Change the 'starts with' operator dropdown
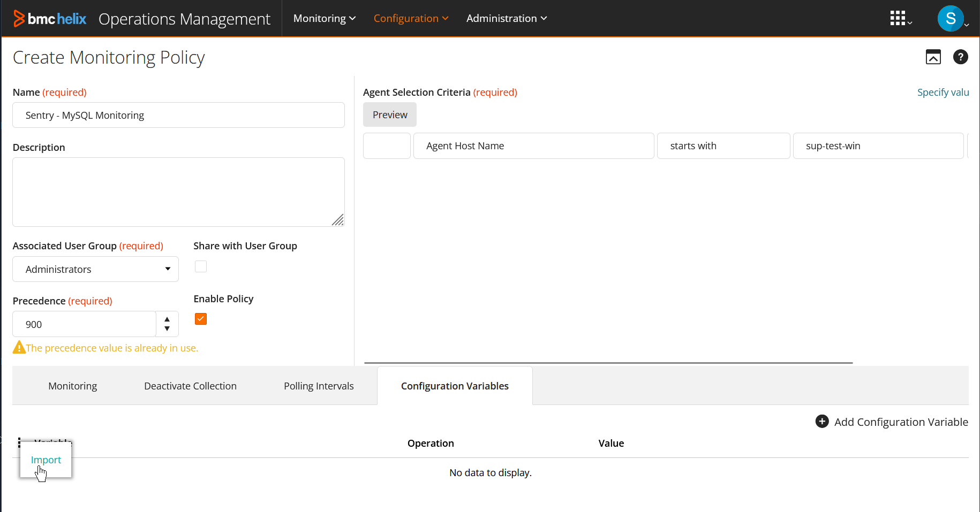980x512 pixels. 723,146
